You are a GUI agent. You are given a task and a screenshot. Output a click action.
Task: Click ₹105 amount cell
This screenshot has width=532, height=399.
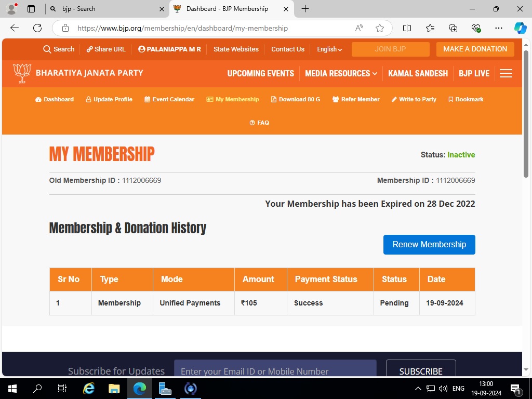[x=261, y=303]
